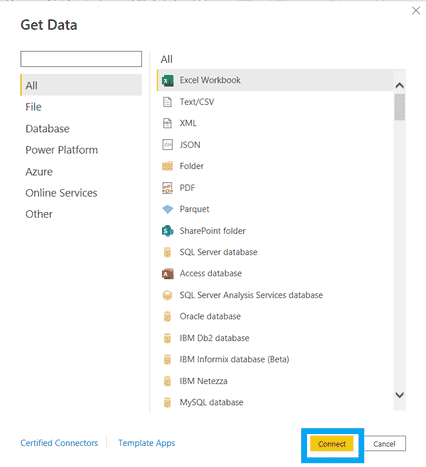Select the All category
426x467 pixels.
point(81,85)
